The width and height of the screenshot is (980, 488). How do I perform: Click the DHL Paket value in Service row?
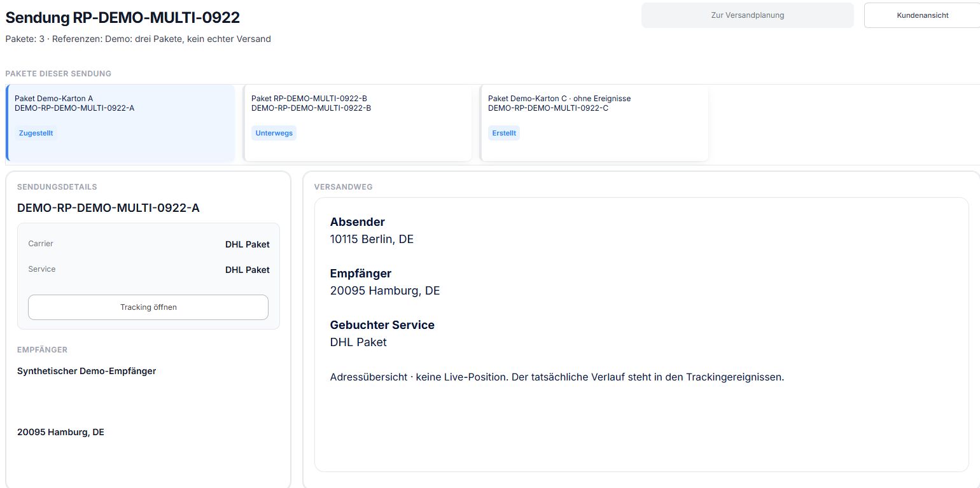click(x=248, y=270)
